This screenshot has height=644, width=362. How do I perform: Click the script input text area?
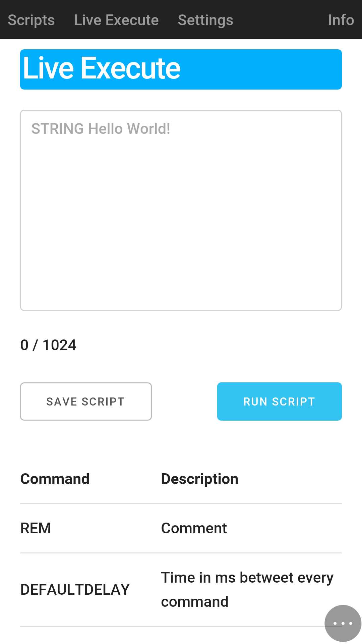(181, 210)
